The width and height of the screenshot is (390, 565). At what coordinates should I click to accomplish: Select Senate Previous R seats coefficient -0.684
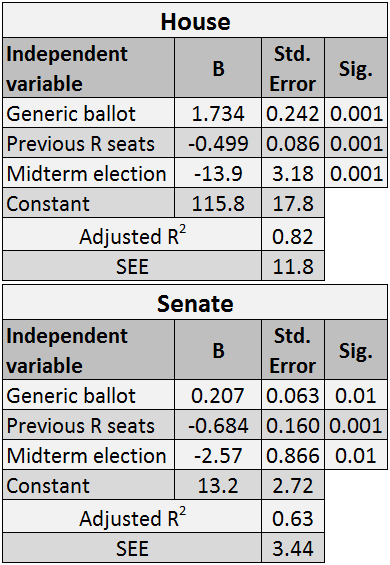[x=218, y=425]
